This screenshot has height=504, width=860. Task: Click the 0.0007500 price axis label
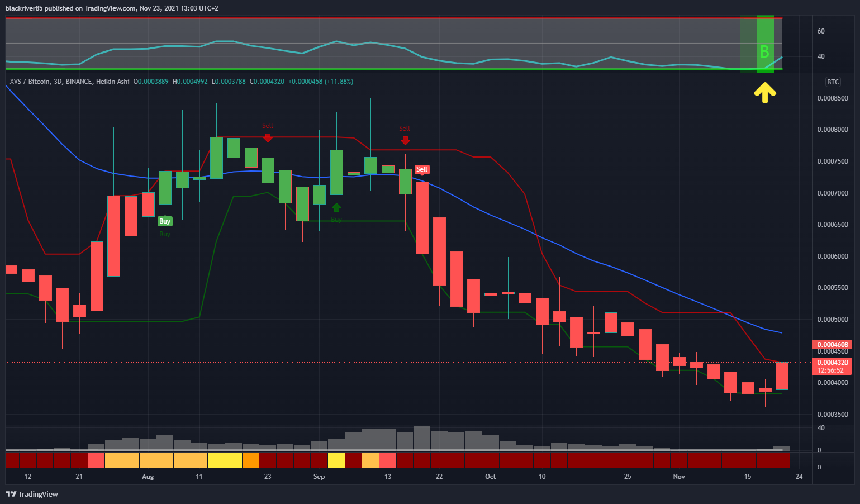pyautogui.click(x=832, y=161)
